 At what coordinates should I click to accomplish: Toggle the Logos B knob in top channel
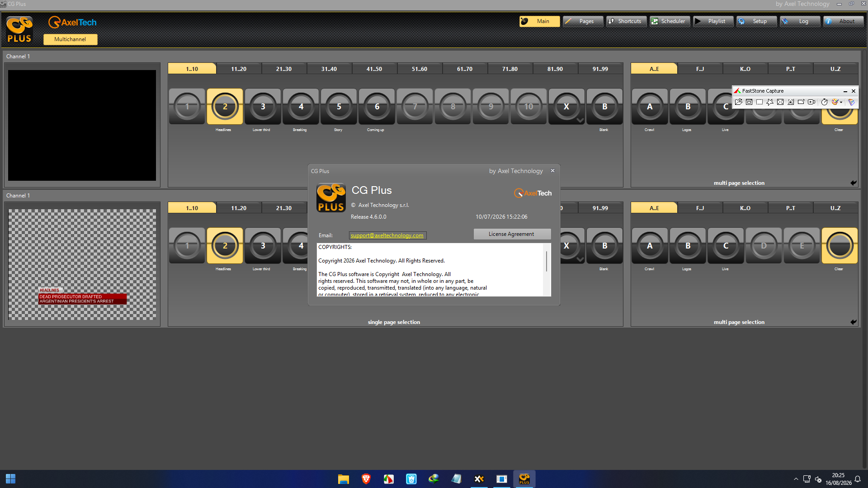688,107
